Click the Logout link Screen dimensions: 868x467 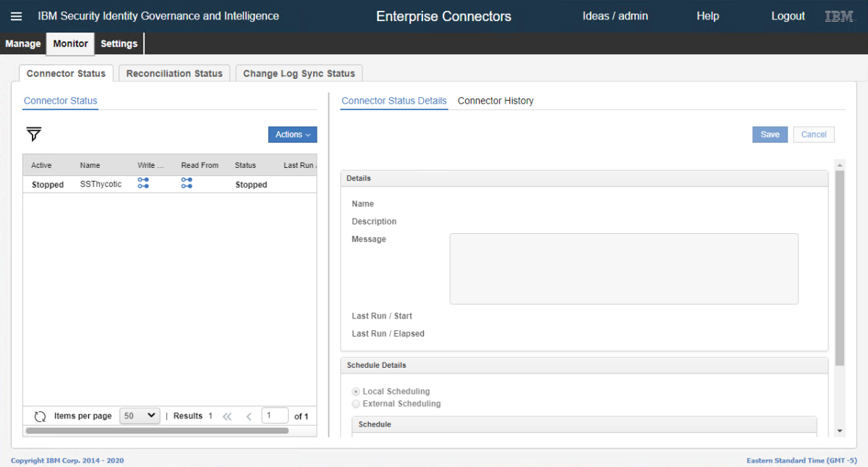pos(788,16)
